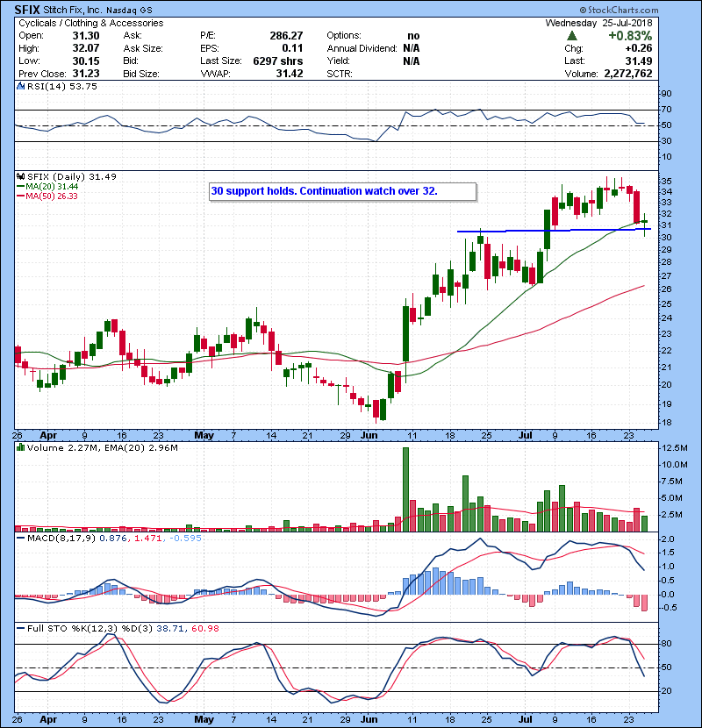Click the Volume 2.27M, EMA(20) 2.96M label
Screen dimensions: 702x728
pyautogui.click(x=102, y=448)
